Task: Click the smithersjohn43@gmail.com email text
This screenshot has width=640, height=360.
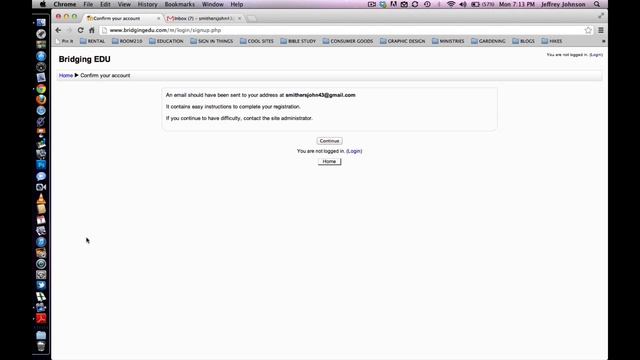Action: (320, 95)
